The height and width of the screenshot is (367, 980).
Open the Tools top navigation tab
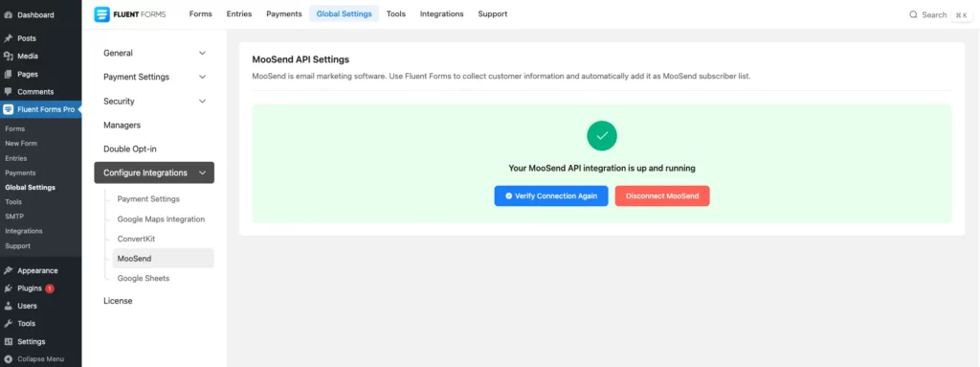(395, 13)
